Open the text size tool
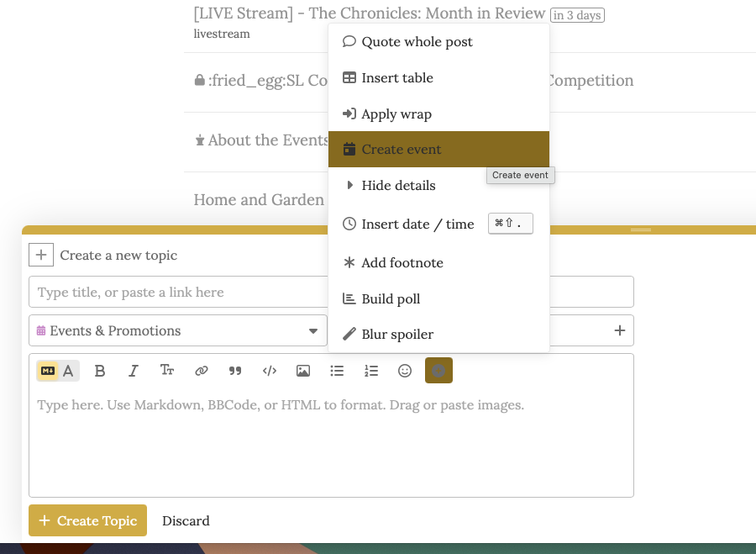The image size is (756, 554). [167, 371]
